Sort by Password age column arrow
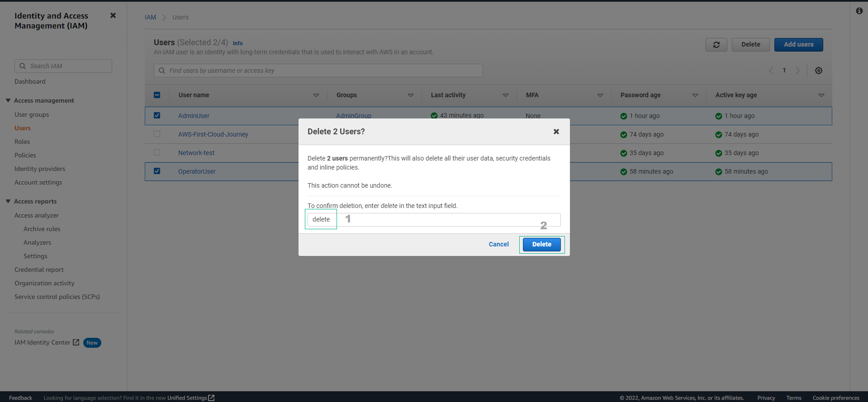 [x=695, y=95]
